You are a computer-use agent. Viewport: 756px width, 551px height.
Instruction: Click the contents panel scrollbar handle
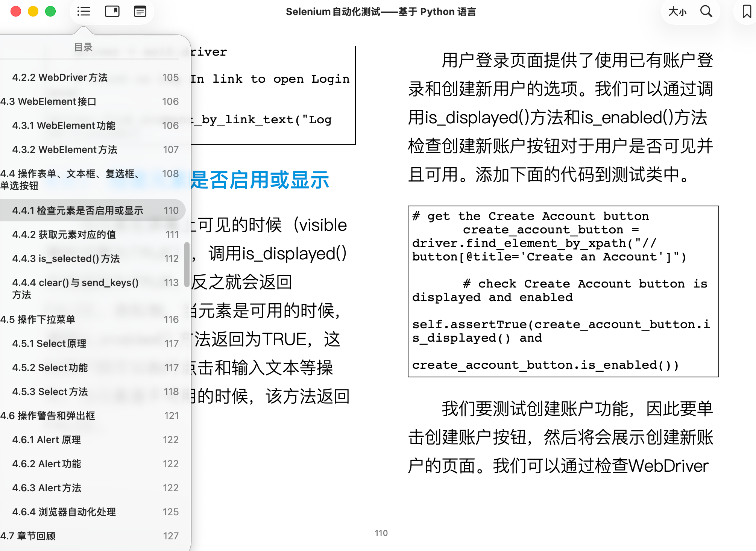187,265
